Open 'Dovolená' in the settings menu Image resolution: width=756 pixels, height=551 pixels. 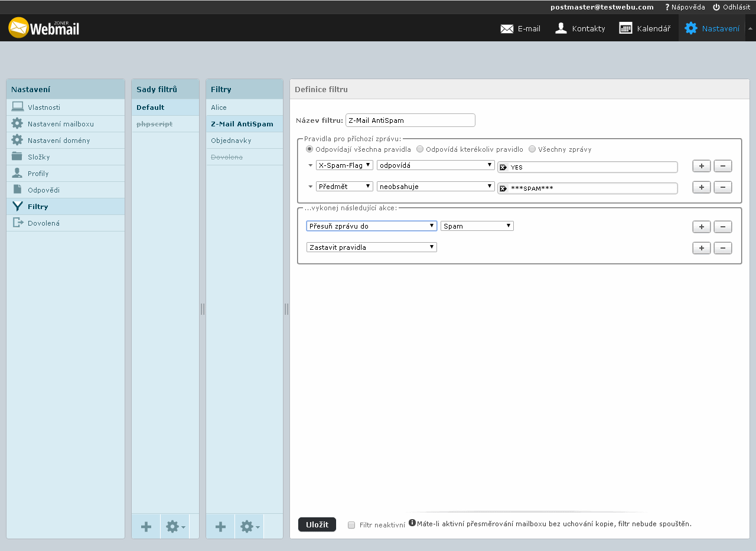(44, 223)
